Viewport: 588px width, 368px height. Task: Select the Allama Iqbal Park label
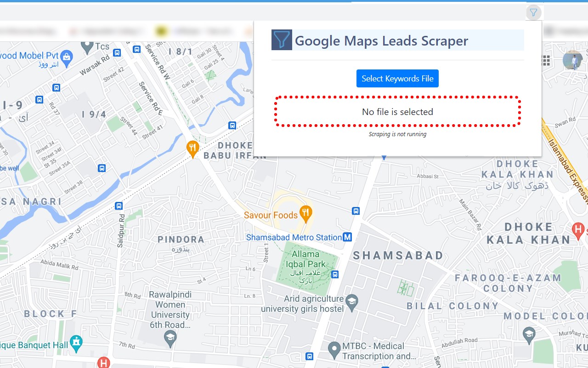click(x=305, y=259)
